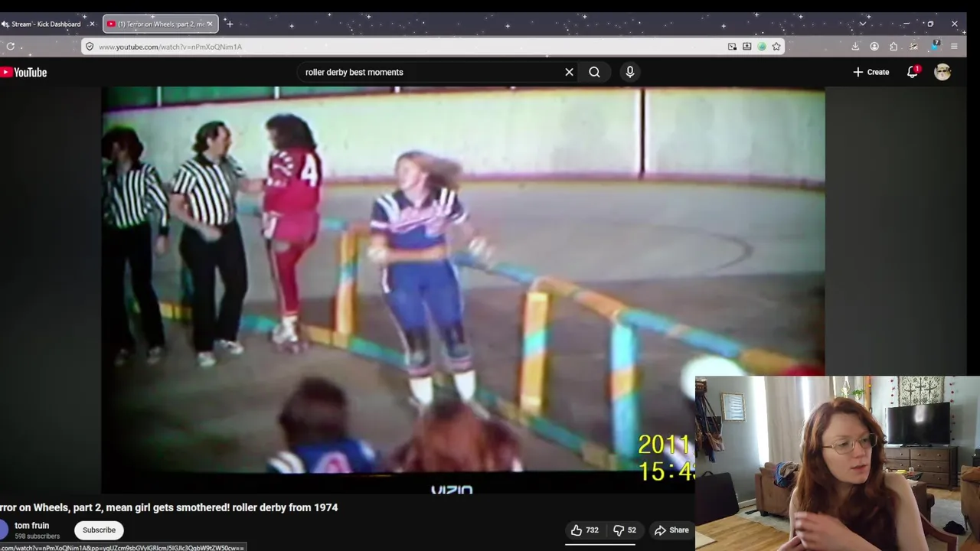Open the YouTube home logo
The width and height of the screenshot is (980, 551).
click(24, 72)
